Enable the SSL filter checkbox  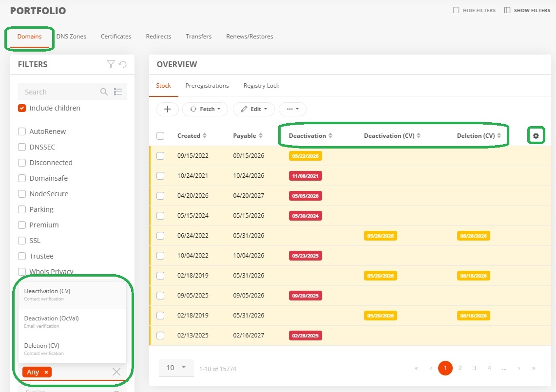(22, 241)
